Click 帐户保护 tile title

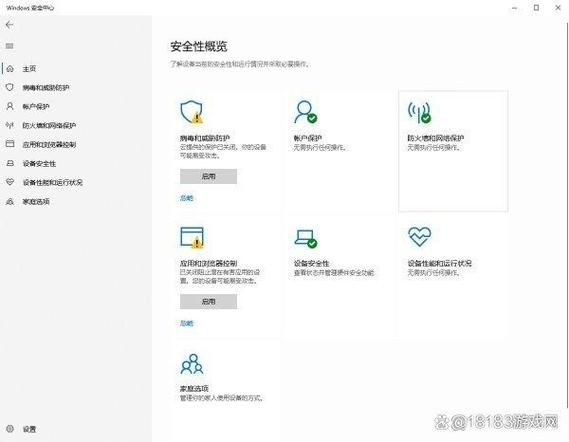(x=308, y=138)
